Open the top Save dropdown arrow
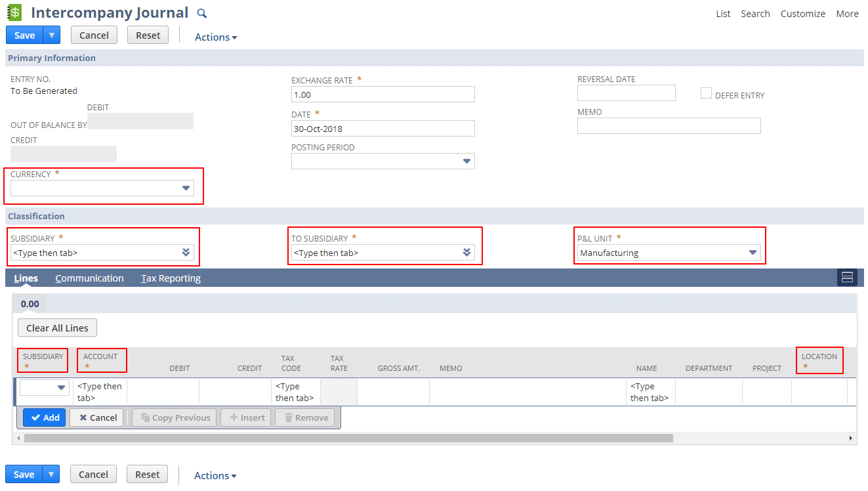Screen dimensions: 868x491 click(52, 35)
